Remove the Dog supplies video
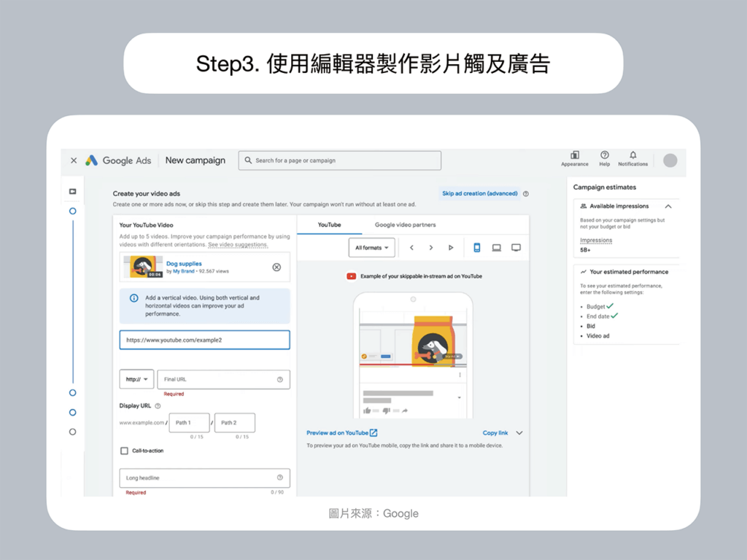This screenshot has height=560, width=747. (276, 267)
